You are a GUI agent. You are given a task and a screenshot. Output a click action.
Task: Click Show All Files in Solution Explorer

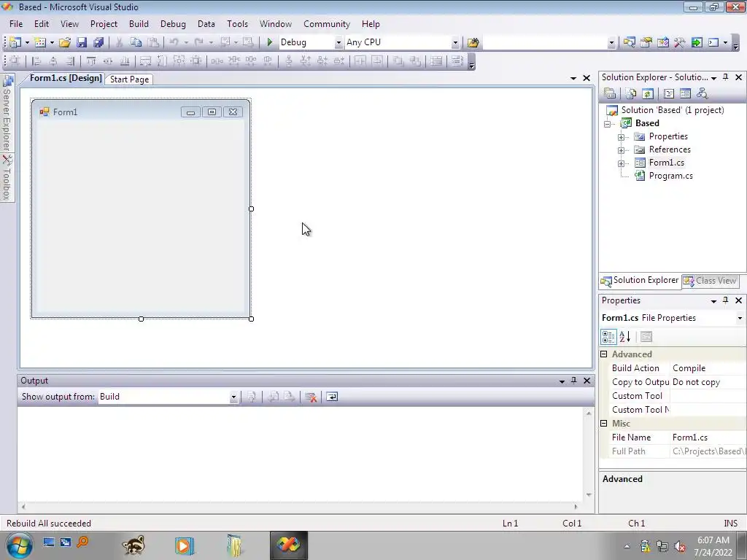[631, 93]
